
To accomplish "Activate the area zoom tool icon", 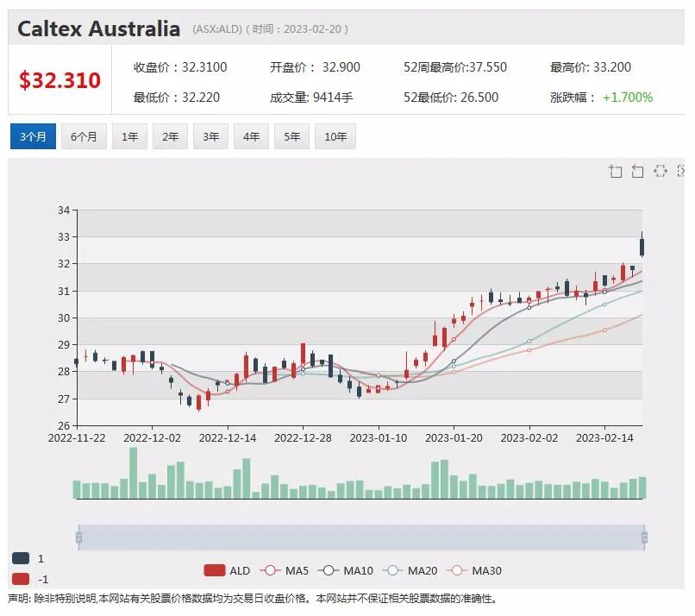I will click(x=615, y=171).
